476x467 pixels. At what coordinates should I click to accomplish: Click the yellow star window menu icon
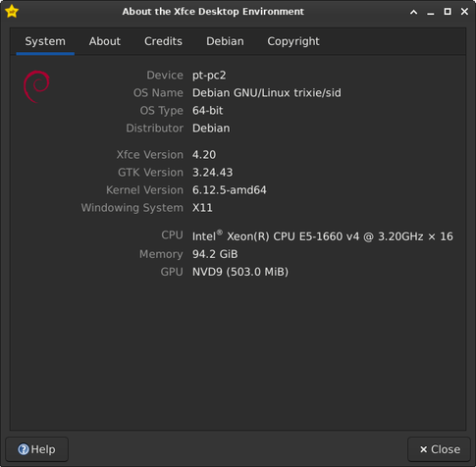point(12,12)
